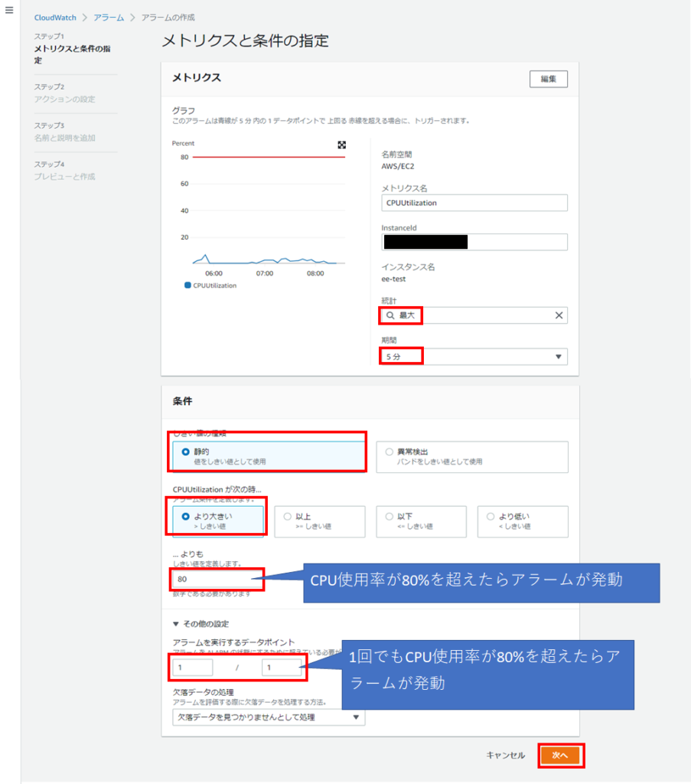This screenshot has width=691, height=784.
Task: Click the Percent axis label
Action: point(183,143)
